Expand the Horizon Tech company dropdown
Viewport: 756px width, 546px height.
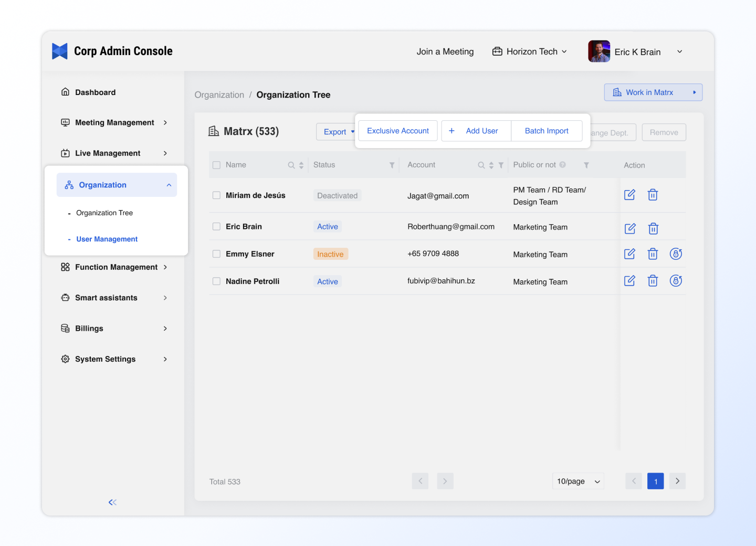pyautogui.click(x=530, y=51)
